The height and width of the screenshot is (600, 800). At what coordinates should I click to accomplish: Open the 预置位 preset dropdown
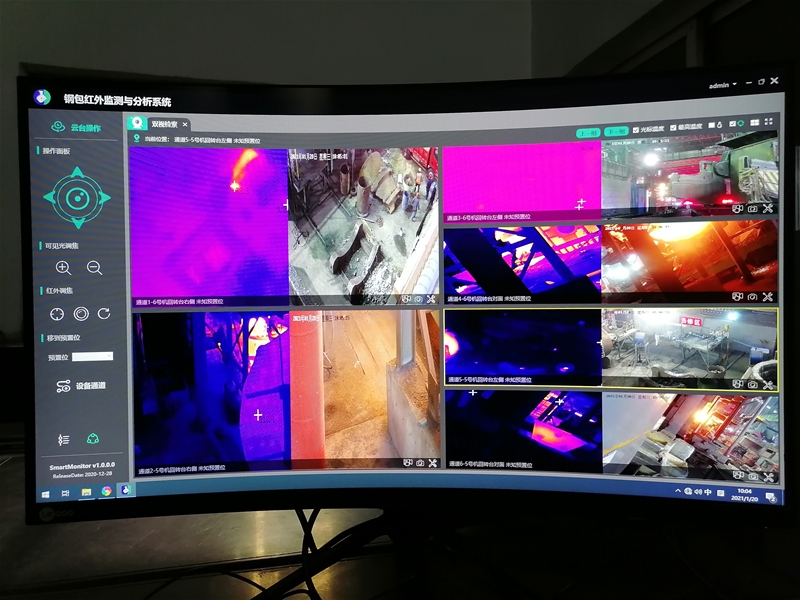[x=93, y=356]
